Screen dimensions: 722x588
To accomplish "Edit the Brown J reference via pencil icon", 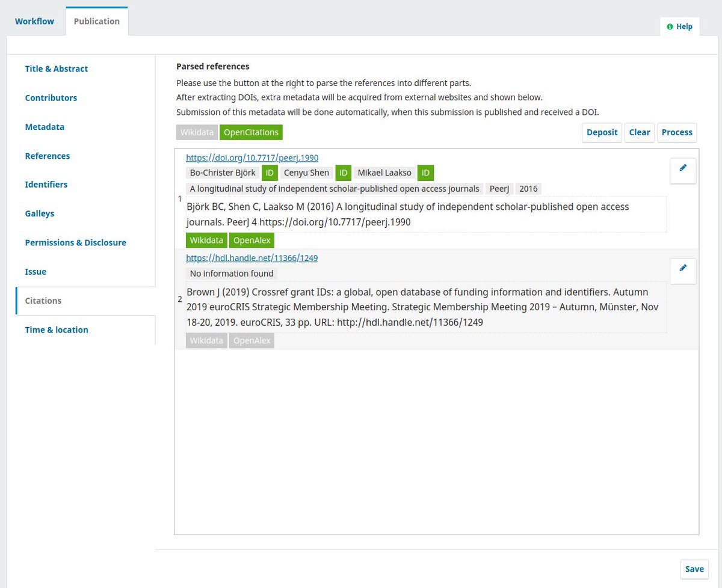I will click(683, 271).
